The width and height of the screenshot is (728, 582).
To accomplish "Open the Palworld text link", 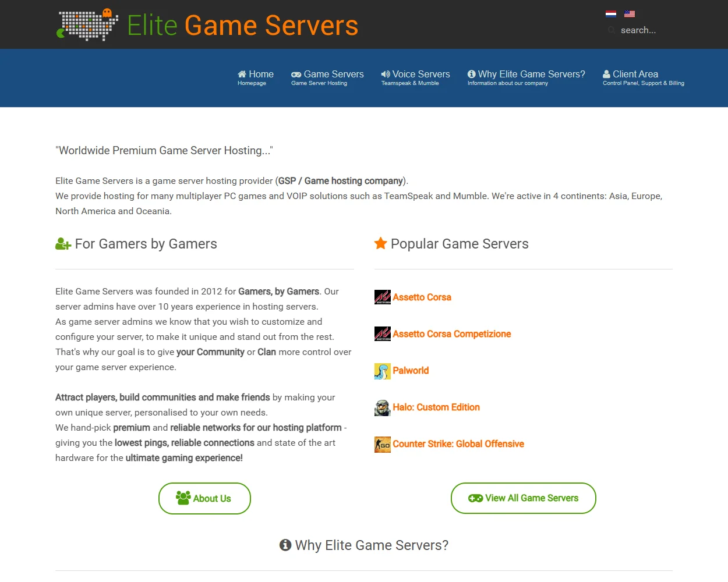I will 411,371.
